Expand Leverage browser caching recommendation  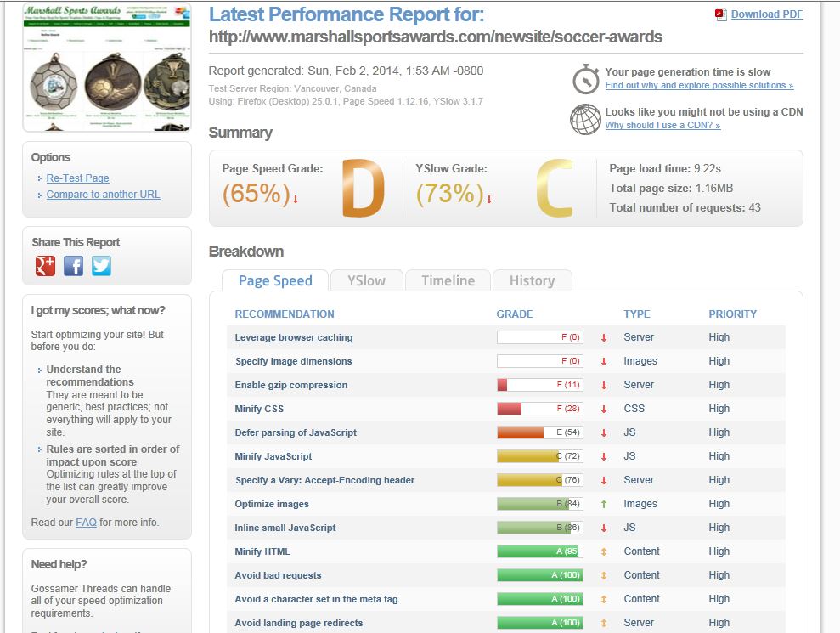click(x=294, y=337)
